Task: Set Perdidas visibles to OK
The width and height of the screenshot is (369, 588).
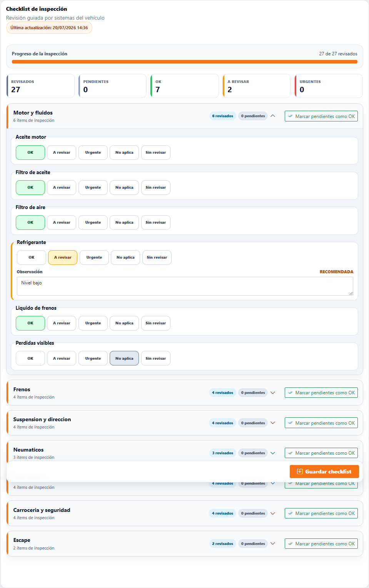Action: 30,359
